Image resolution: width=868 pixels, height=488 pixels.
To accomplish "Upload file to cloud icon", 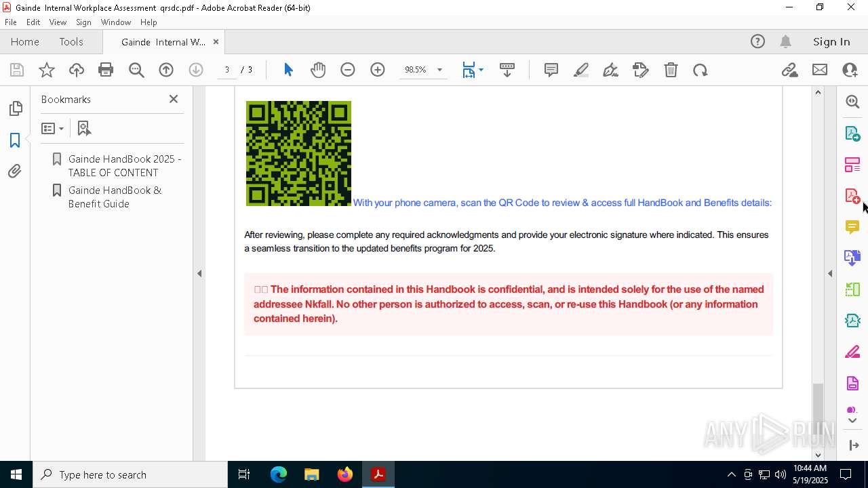I will pos(77,70).
